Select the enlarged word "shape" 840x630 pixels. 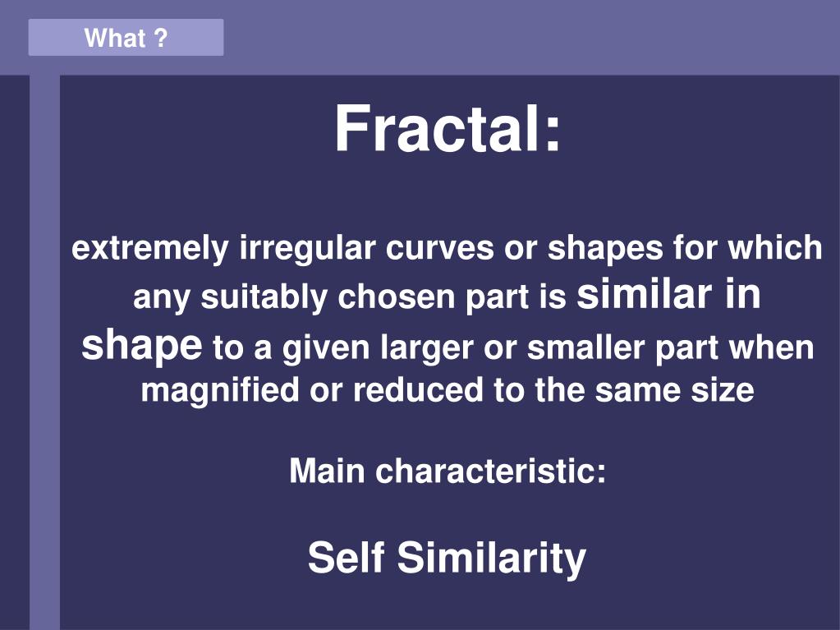tap(142, 346)
